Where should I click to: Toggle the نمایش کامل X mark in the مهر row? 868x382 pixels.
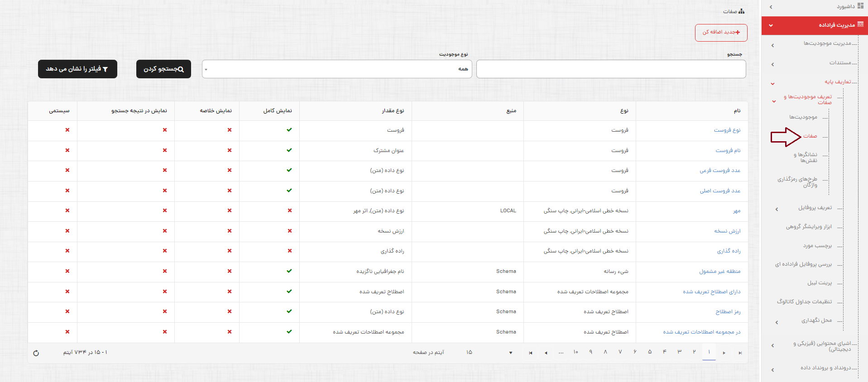point(290,210)
